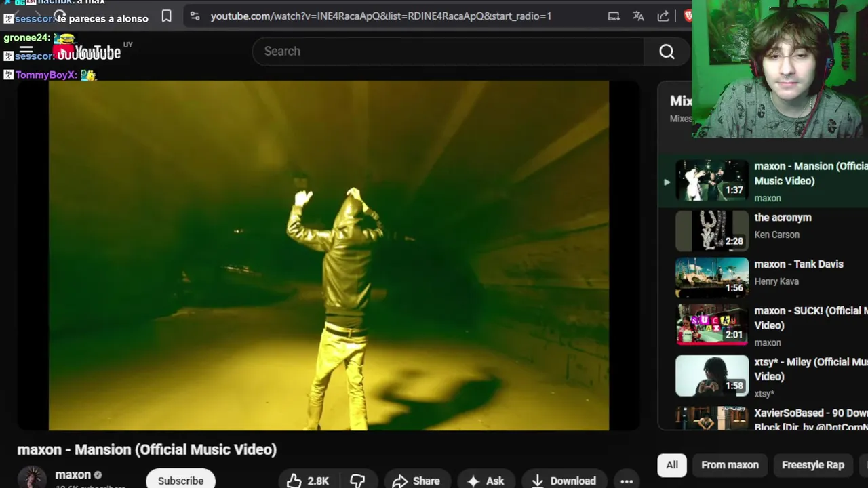Click the Ask button
Viewport: 868px width, 488px height.
click(486, 481)
